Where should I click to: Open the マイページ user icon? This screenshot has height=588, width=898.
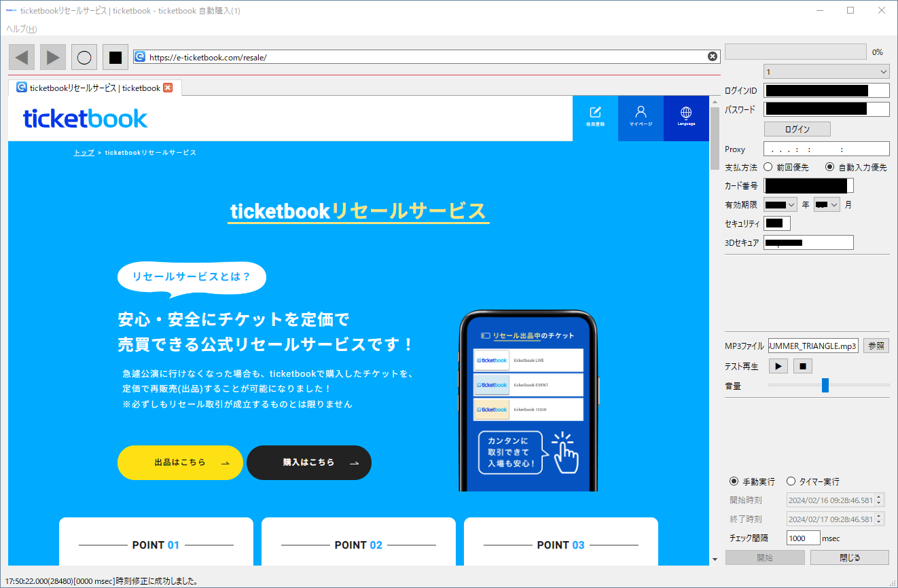[x=641, y=118]
